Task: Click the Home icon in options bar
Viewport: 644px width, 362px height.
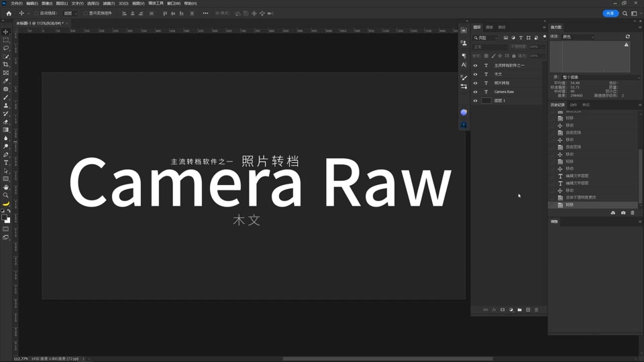Action: click(9, 13)
